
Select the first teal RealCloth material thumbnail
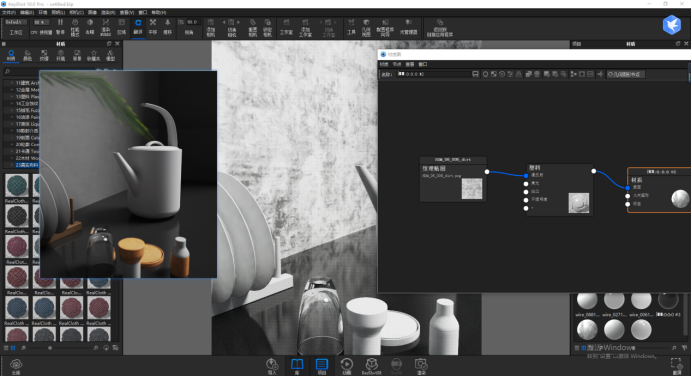tap(16, 185)
